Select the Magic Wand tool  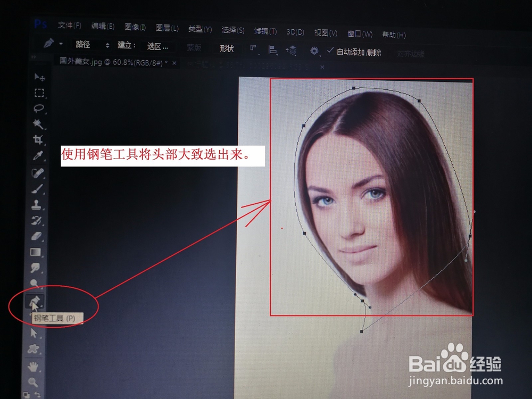click(38, 124)
